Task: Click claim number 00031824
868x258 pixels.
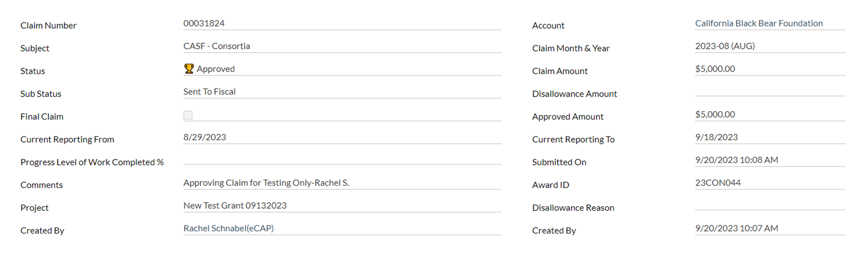Action: [203, 23]
